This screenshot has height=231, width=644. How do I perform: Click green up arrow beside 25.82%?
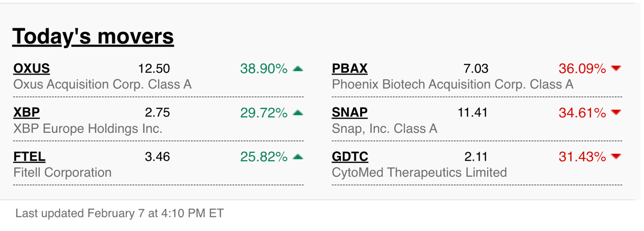297,157
